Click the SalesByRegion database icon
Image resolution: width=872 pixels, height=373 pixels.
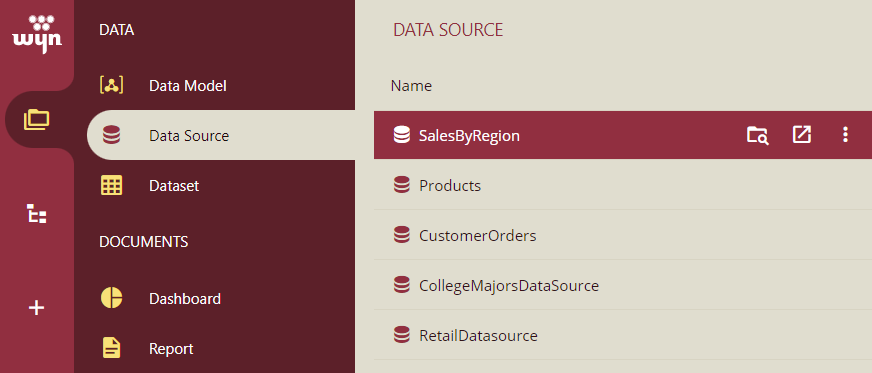click(402, 135)
